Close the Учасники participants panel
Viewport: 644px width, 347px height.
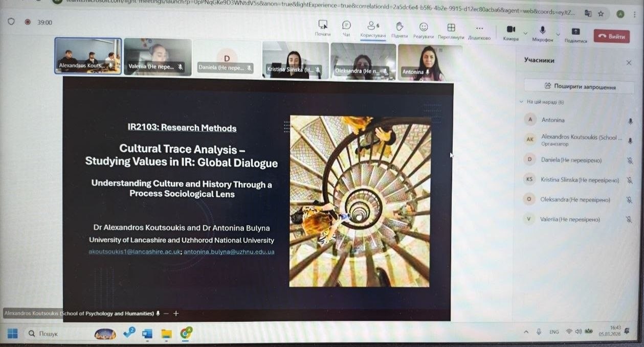(x=629, y=62)
